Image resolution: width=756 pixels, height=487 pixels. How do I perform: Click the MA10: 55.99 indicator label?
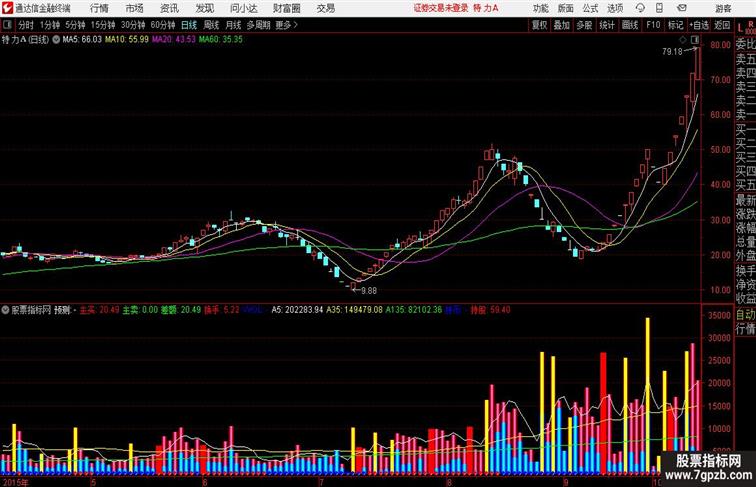click(x=127, y=40)
